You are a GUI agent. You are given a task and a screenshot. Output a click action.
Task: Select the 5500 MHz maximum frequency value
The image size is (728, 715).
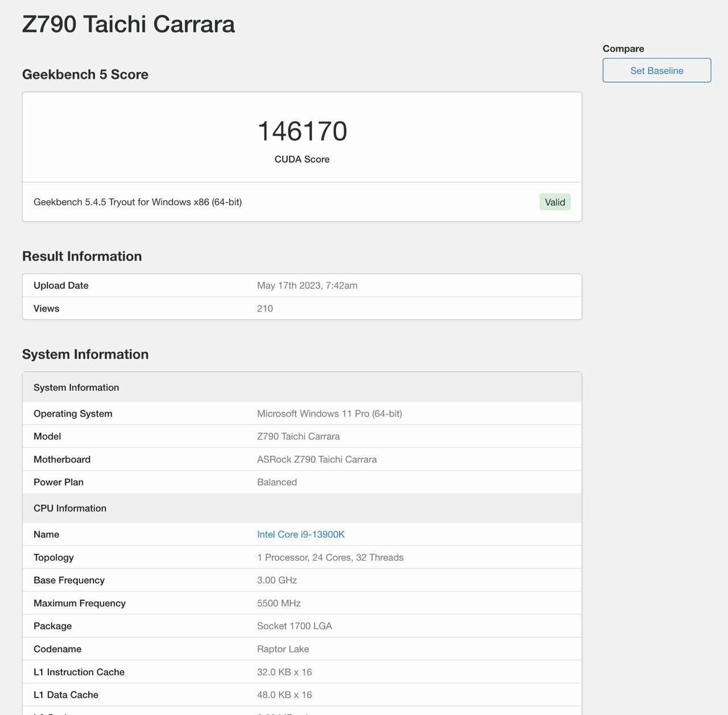pos(279,603)
